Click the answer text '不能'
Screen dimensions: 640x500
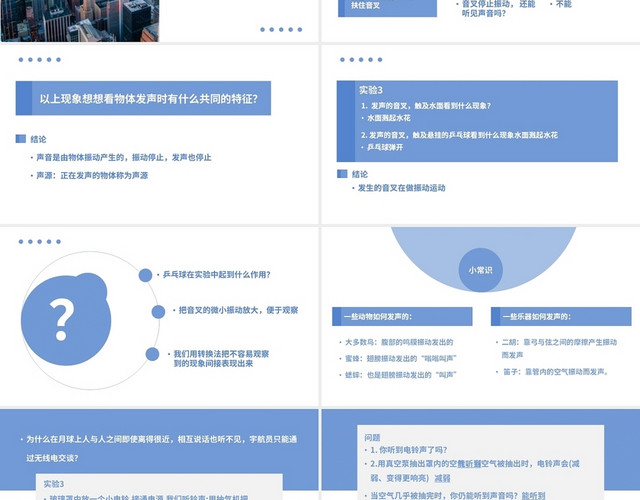tap(563, 4)
